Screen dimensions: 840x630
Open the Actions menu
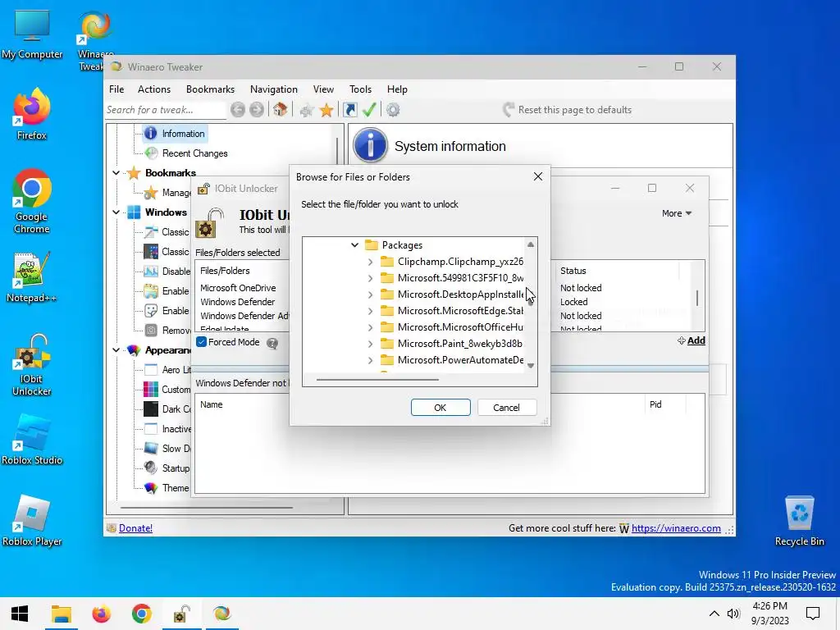(153, 89)
